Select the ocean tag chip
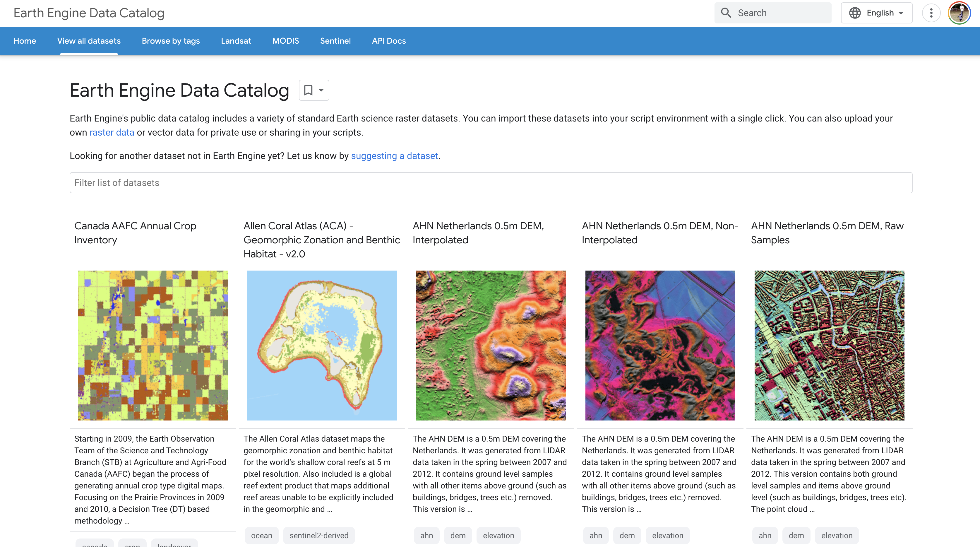 tap(261, 535)
